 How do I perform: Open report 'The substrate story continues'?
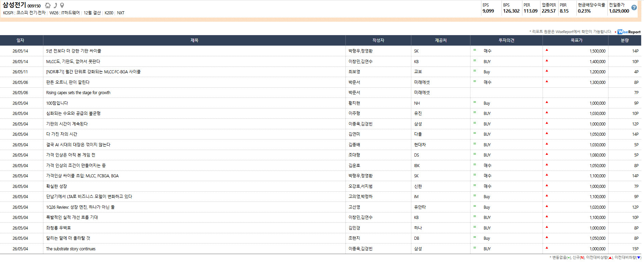[71, 249]
